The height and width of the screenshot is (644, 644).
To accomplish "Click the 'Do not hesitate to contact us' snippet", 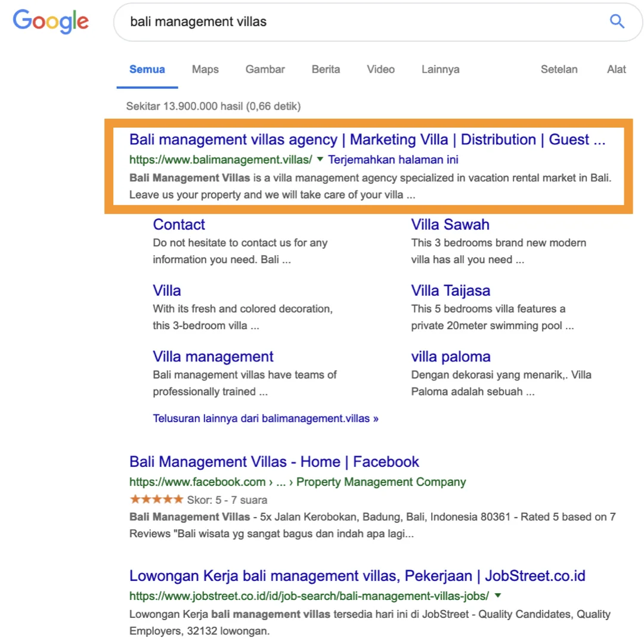I will pyautogui.click(x=240, y=252).
